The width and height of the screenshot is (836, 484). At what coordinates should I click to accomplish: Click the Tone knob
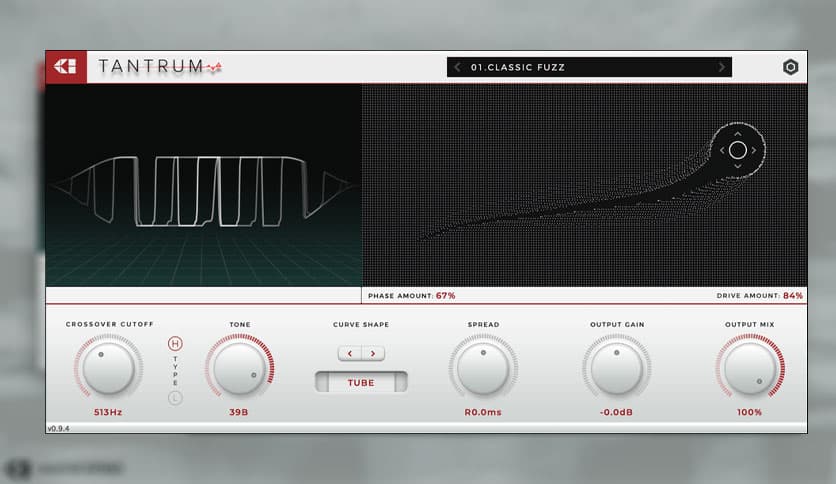click(239, 368)
